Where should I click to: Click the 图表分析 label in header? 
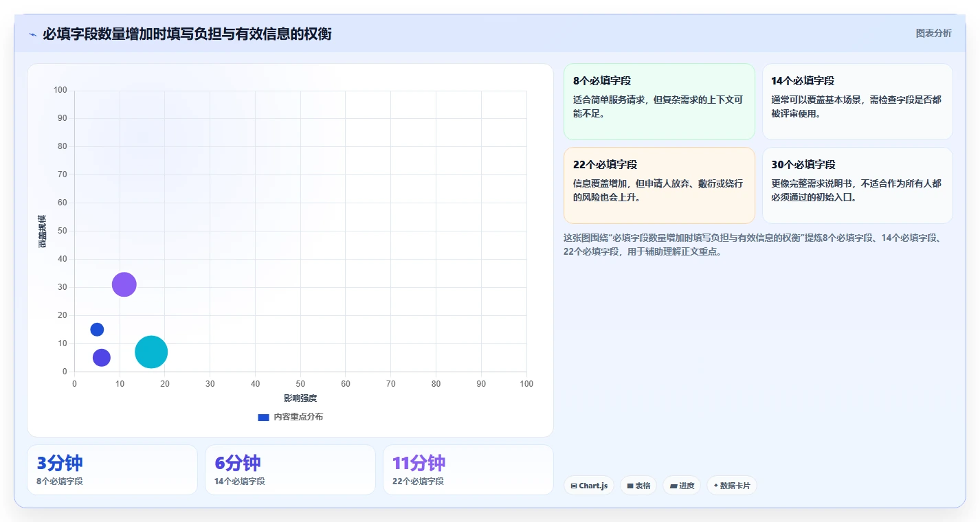[x=933, y=33]
